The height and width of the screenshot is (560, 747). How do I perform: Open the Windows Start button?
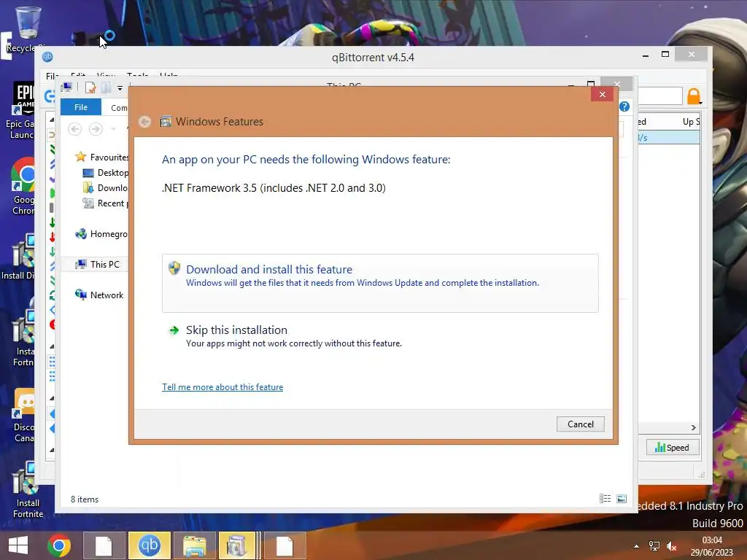[x=18, y=545]
